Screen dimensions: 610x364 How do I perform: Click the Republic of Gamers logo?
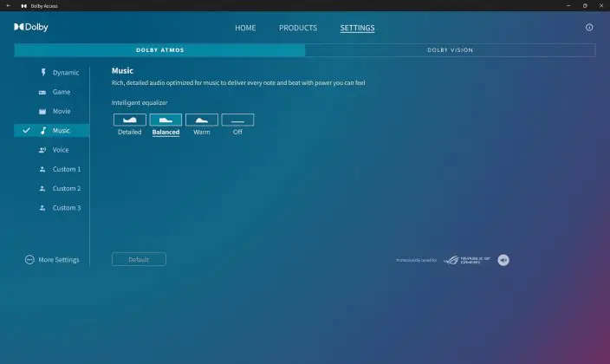(467, 260)
